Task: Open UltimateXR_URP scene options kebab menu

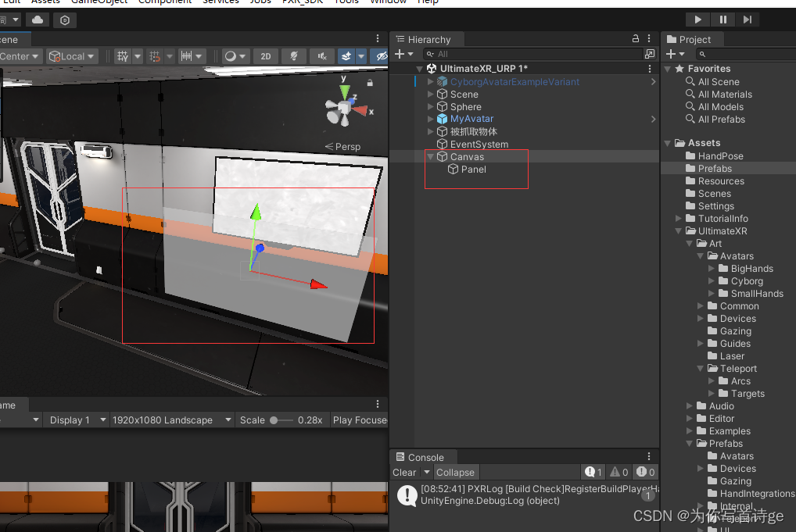Action: pos(649,69)
